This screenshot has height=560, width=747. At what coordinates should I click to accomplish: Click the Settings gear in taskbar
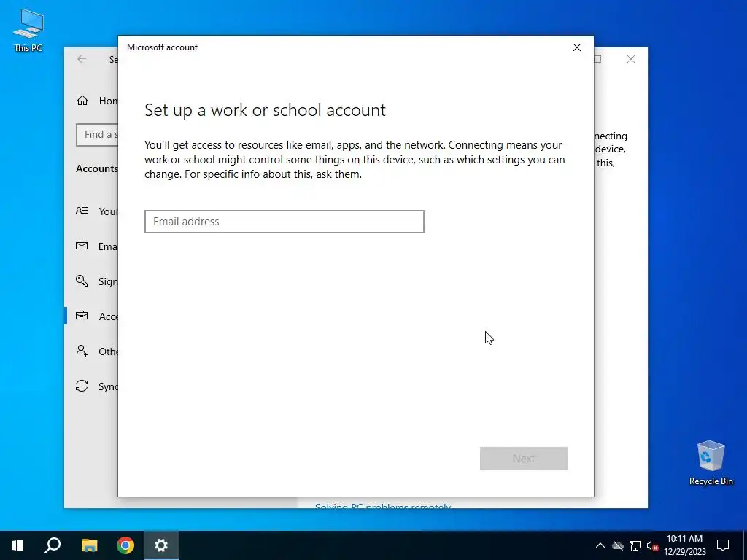(x=161, y=545)
